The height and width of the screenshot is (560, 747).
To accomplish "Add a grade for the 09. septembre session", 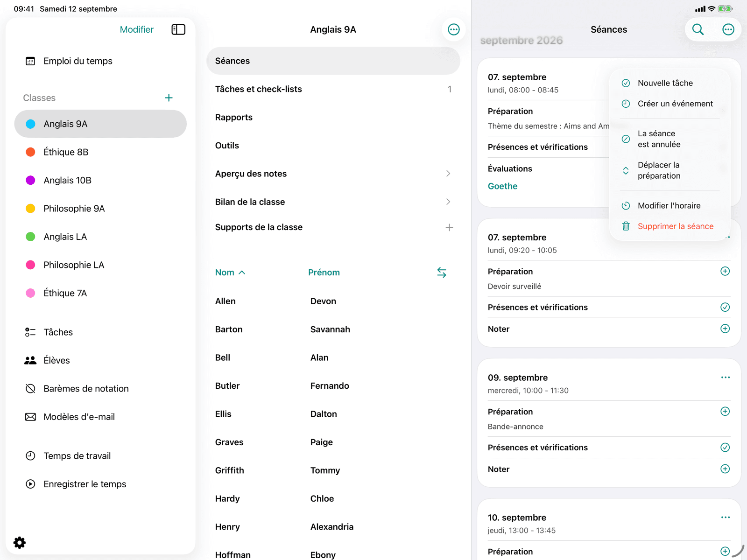I will (725, 469).
